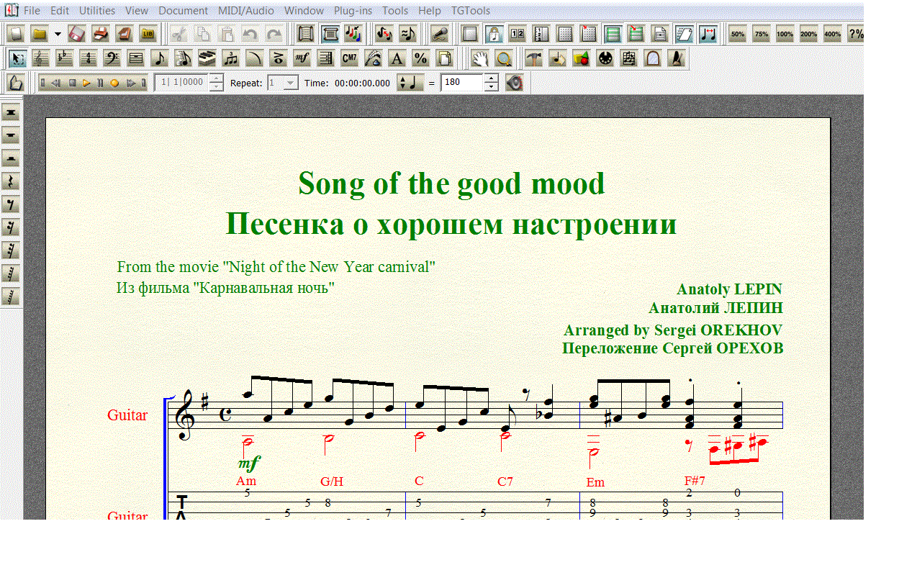
Task: Toggle the grid display icon
Action: click(x=565, y=34)
